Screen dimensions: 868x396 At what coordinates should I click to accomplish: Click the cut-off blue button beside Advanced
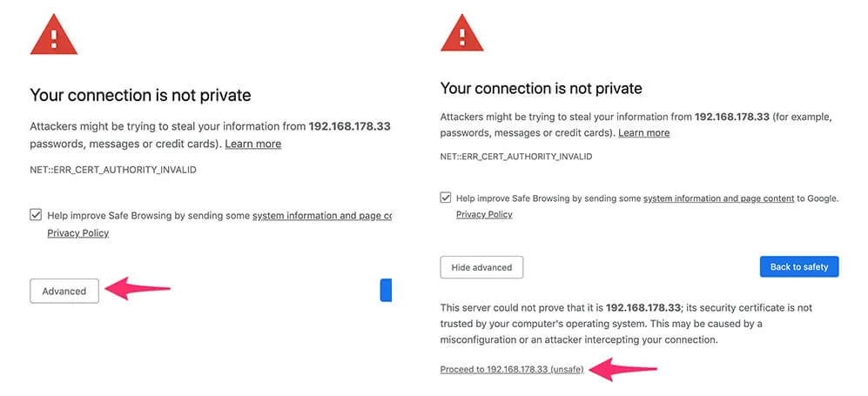(386, 290)
